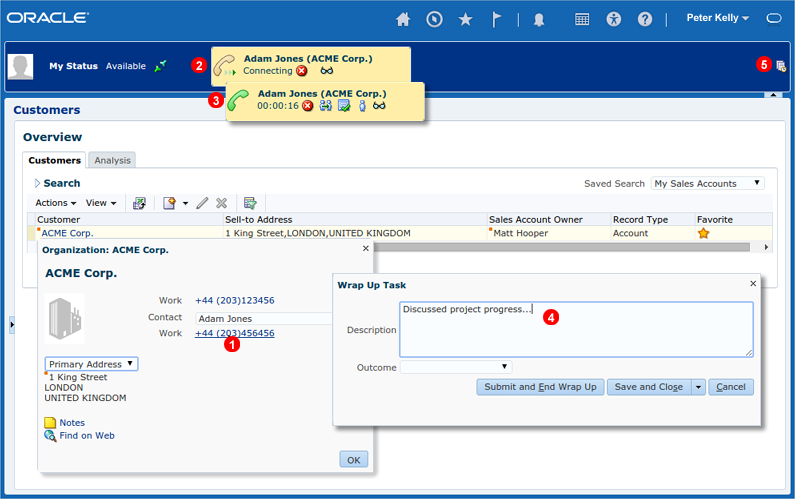Screen dimensions: 795x499
Task: Open Favorites star in header
Action: pos(465,19)
